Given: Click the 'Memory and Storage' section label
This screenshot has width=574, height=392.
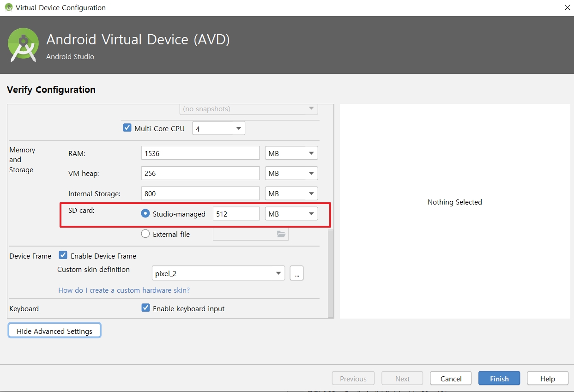Looking at the screenshot, I should [x=22, y=160].
